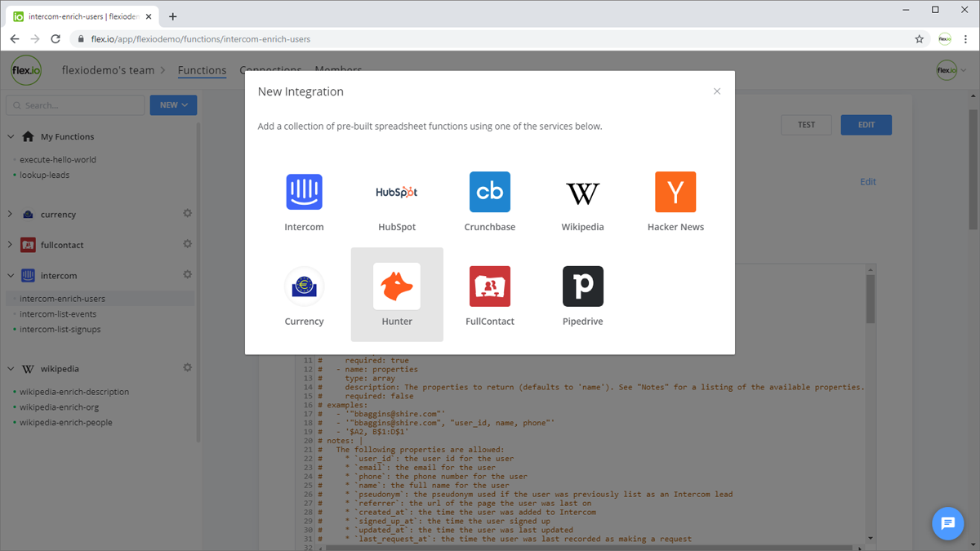Open the chat support bubble

[948, 523]
